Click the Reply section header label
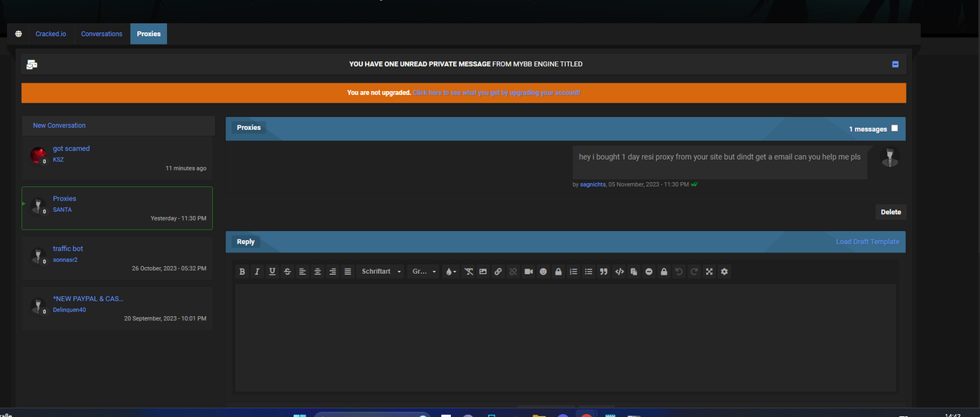Image resolution: width=980 pixels, height=417 pixels. click(246, 242)
